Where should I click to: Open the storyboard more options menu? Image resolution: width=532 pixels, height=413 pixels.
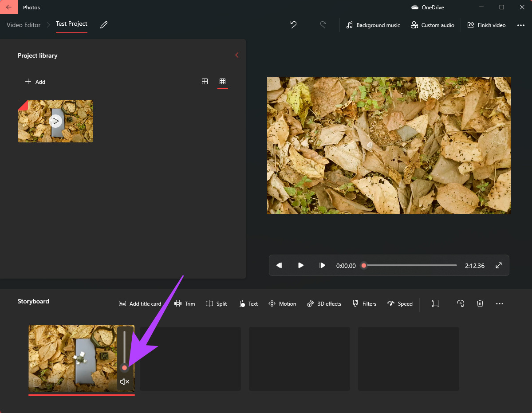coord(500,304)
